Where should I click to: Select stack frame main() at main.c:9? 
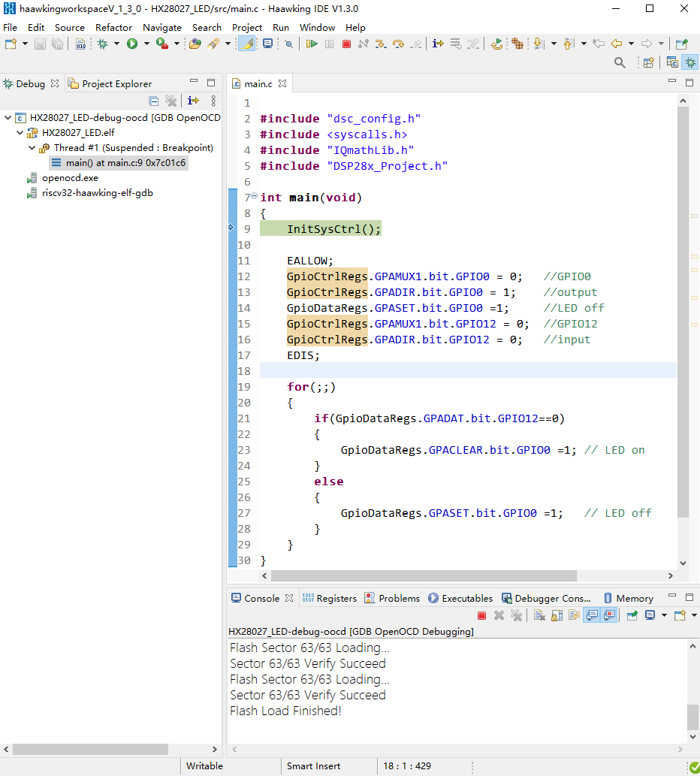pos(119,163)
